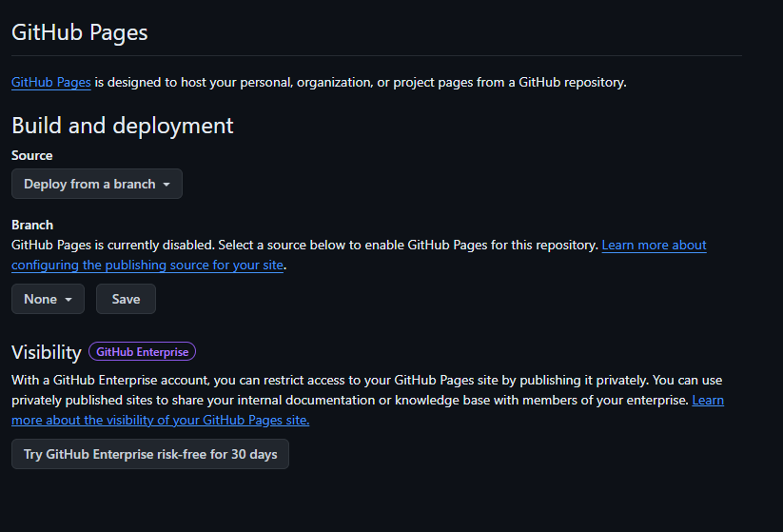
Task: Expand the None branch selector
Action: point(48,299)
